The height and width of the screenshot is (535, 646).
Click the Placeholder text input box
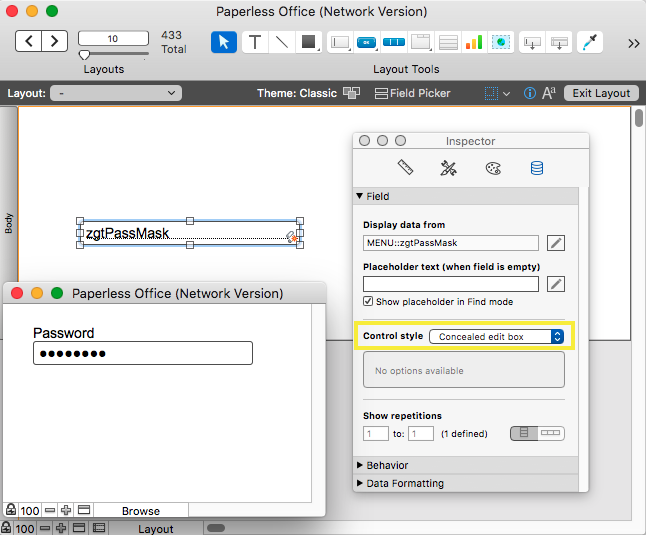coord(451,284)
